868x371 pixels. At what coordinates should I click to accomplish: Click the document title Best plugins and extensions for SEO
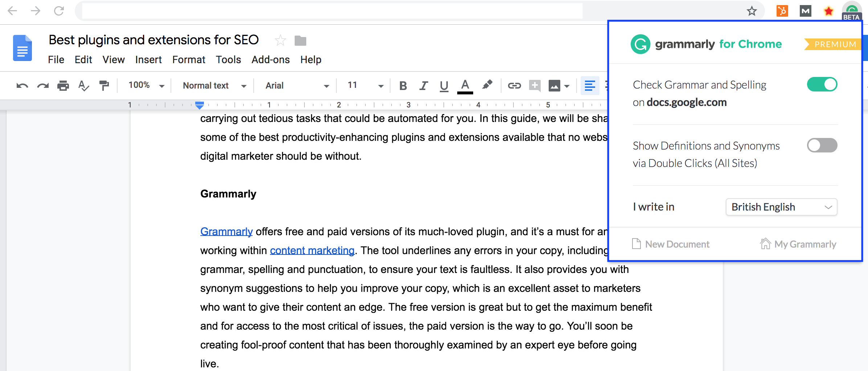click(x=153, y=40)
